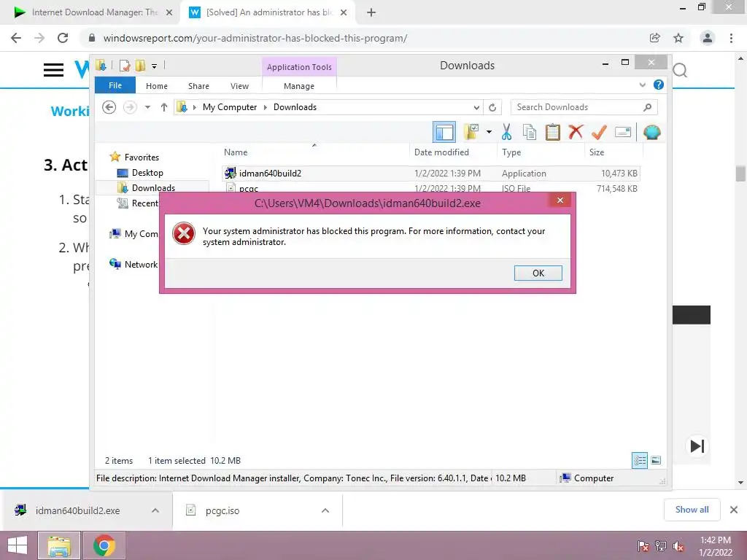
Task: Close the blocked program error dialog
Action: point(560,200)
